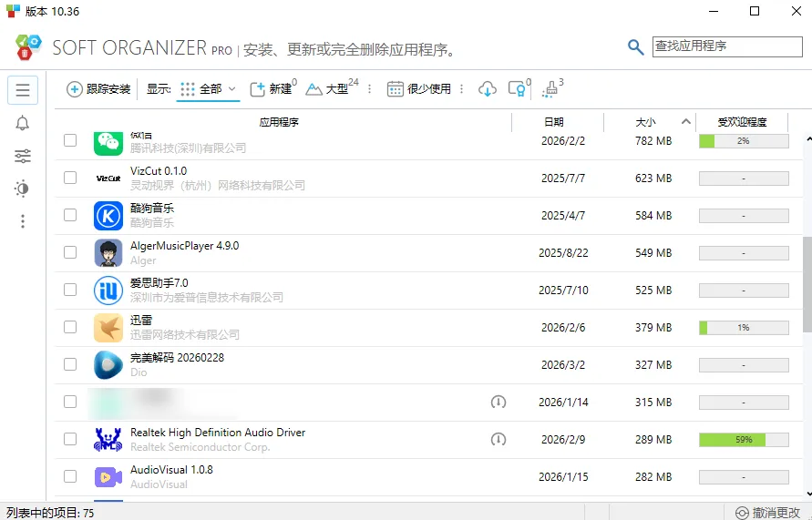Sort by 大小 column header

645,122
